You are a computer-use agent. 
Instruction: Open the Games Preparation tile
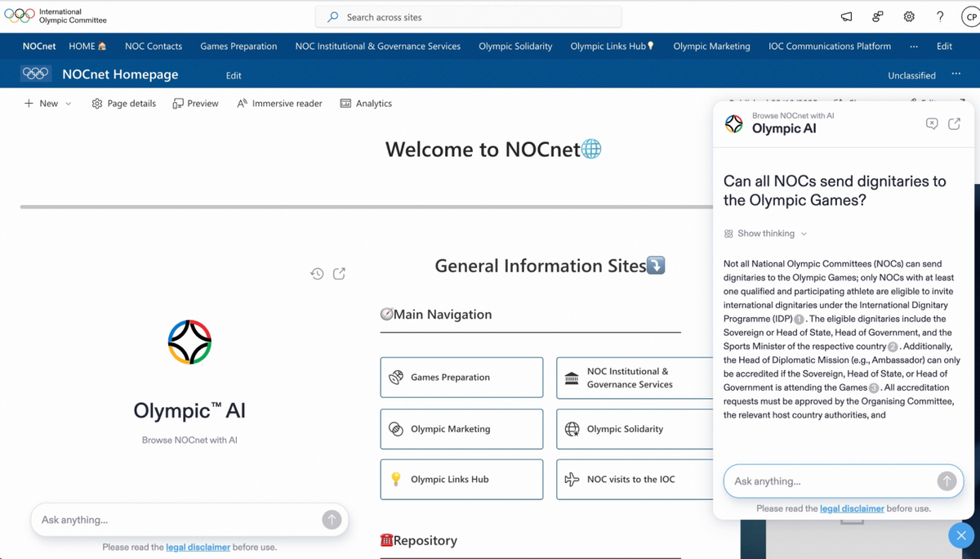tap(461, 378)
